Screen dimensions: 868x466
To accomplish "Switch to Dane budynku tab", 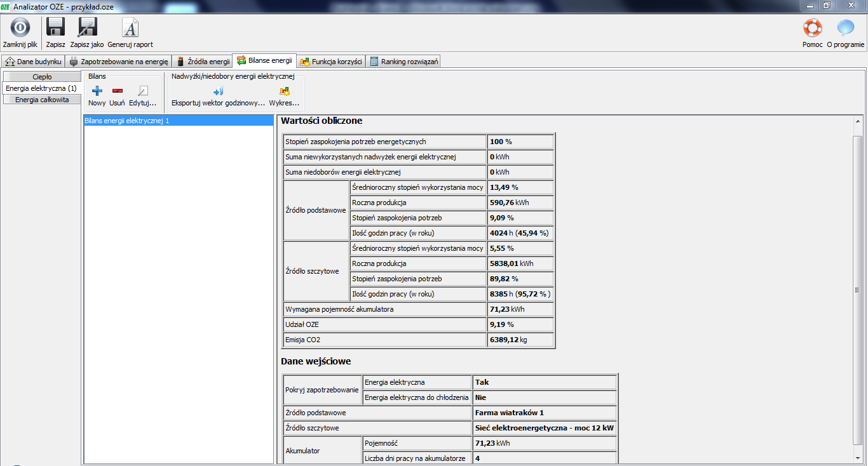I will coord(34,62).
